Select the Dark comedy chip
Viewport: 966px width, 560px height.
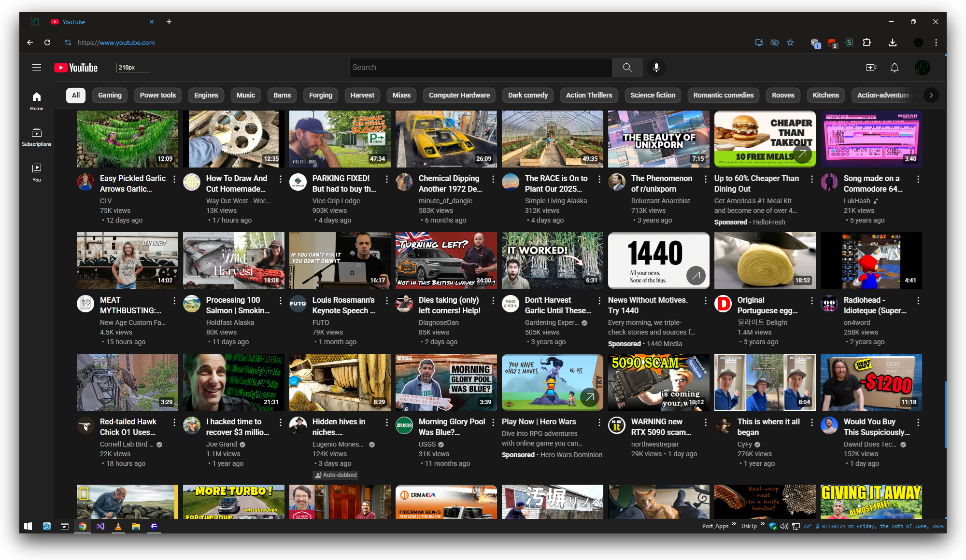coord(528,95)
